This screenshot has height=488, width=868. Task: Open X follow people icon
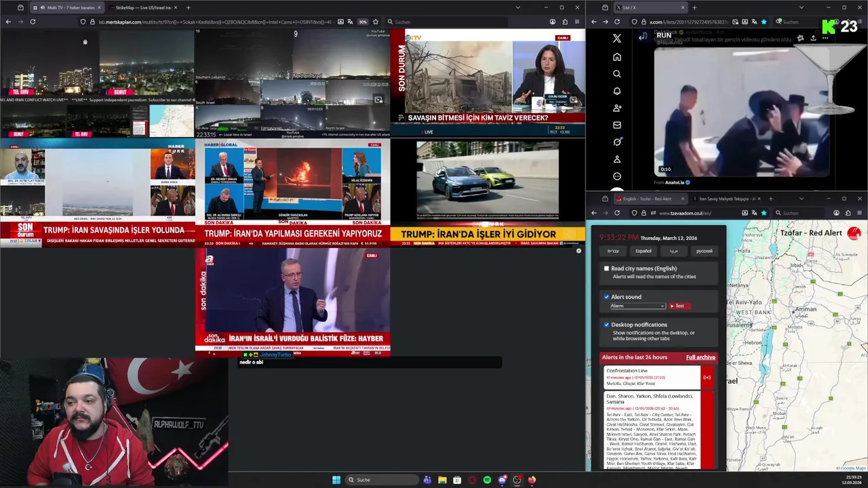tap(616, 108)
